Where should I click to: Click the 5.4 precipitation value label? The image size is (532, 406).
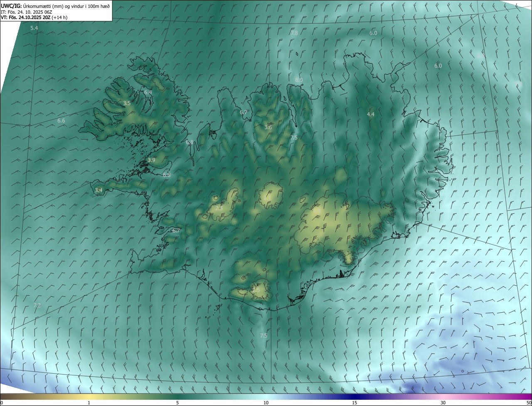(x=34, y=28)
